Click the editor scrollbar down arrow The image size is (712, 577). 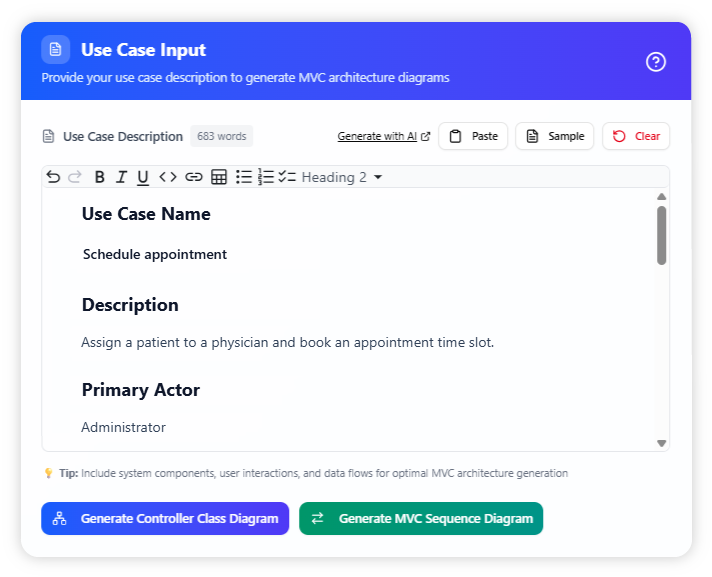click(x=661, y=443)
